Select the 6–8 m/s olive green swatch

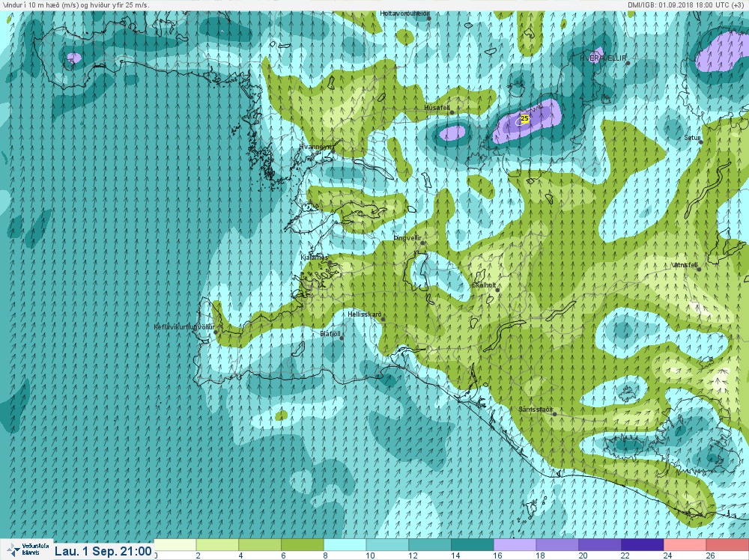pos(303,545)
